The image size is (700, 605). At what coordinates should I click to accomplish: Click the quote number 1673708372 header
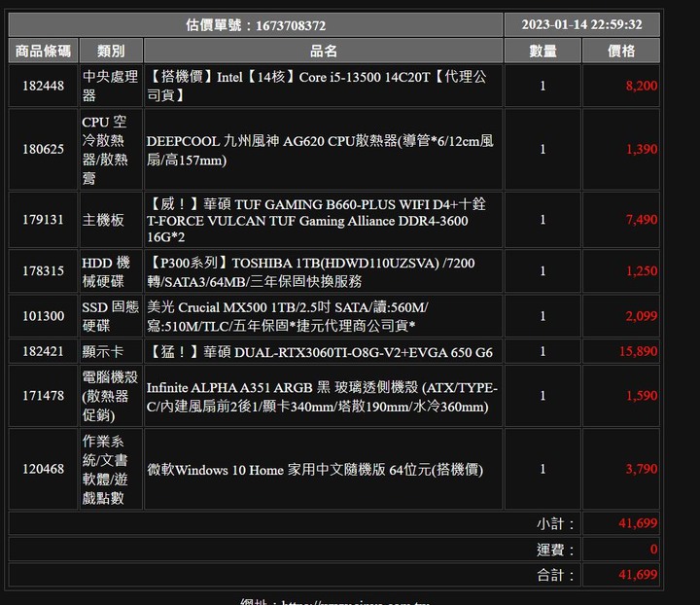click(256, 25)
